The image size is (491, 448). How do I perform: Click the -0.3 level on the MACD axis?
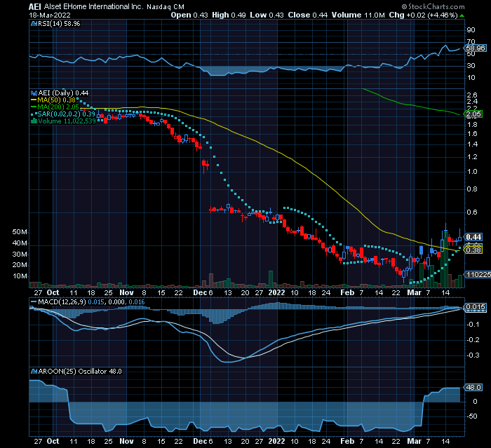pyautogui.click(x=473, y=355)
